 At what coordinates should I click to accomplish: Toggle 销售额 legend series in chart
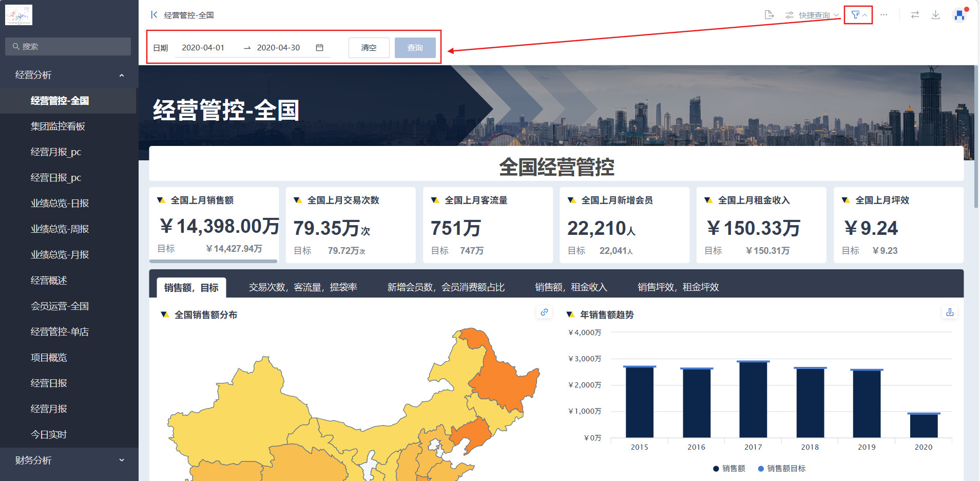coord(729,468)
